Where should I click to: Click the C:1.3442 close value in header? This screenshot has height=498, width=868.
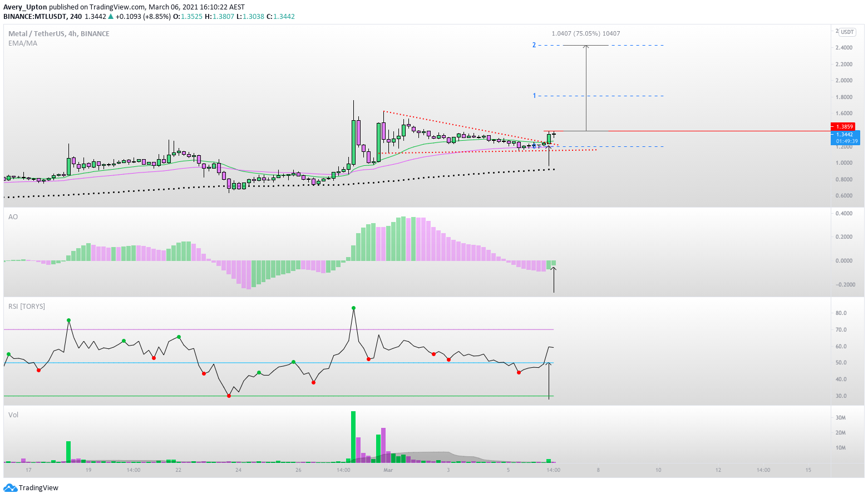click(x=280, y=17)
